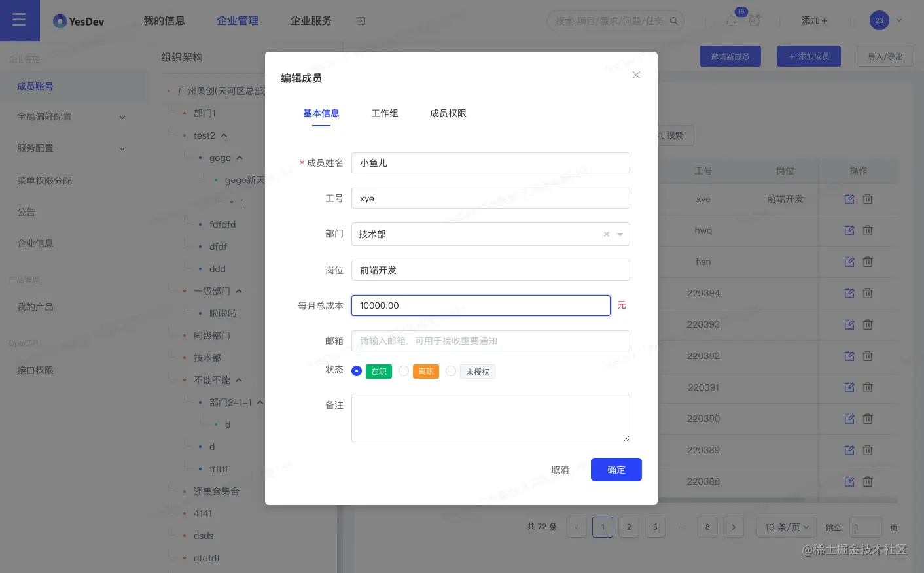
Task: Click the trash icon in the 220394 row
Action: pyautogui.click(x=868, y=293)
